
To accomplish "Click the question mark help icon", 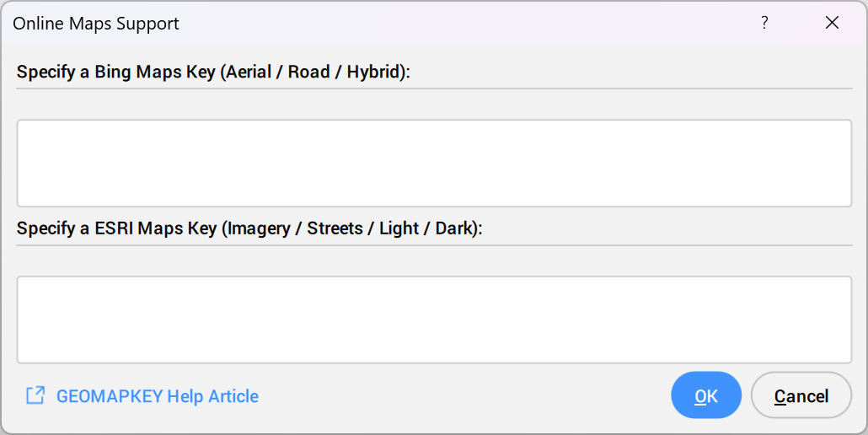I will 764,23.
